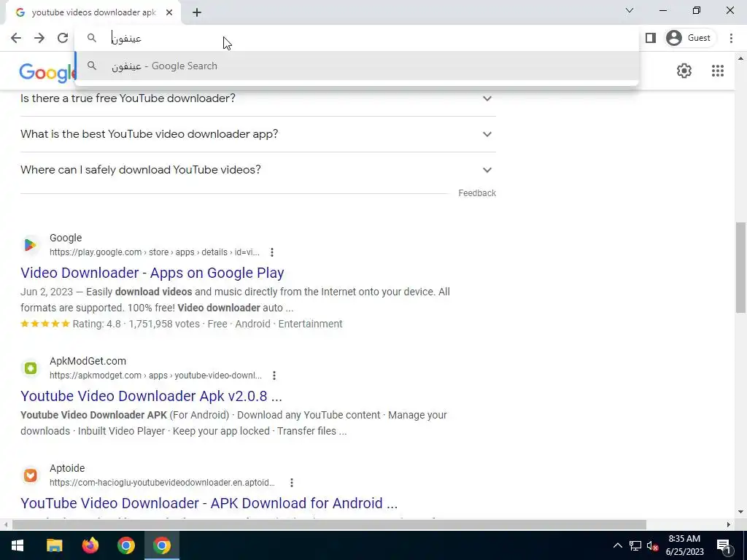The height and width of the screenshot is (560, 747).
Task: Click the scroll-right arrow of horizontal scrollbar
Action: click(x=729, y=525)
